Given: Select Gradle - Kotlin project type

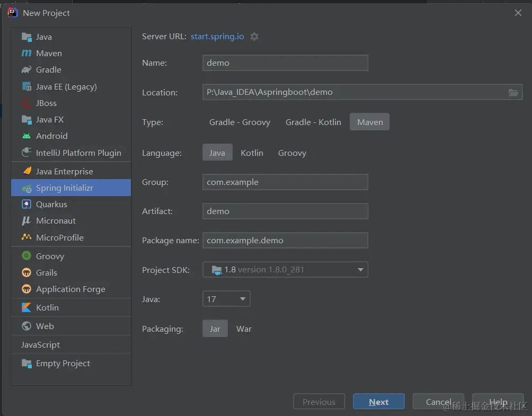Looking at the screenshot, I should pyautogui.click(x=313, y=122).
